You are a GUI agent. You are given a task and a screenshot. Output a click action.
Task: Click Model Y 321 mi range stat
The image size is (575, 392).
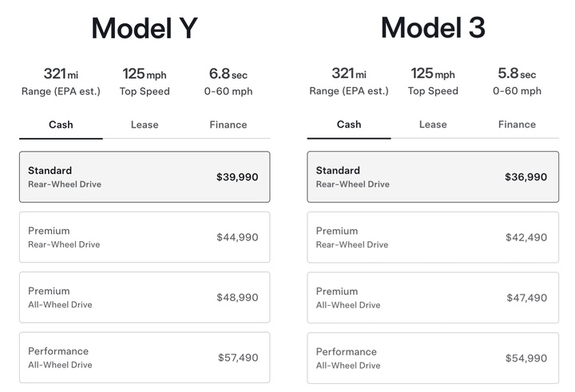pos(61,81)
